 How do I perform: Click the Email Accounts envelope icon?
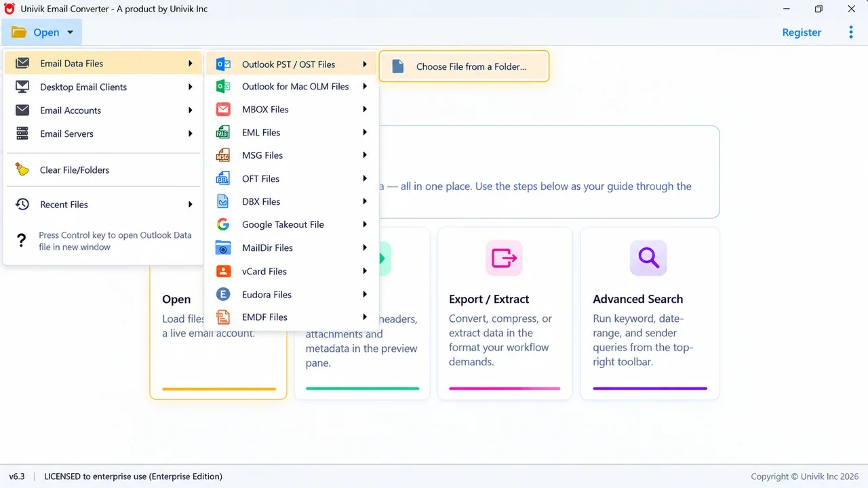click(22, 110)
